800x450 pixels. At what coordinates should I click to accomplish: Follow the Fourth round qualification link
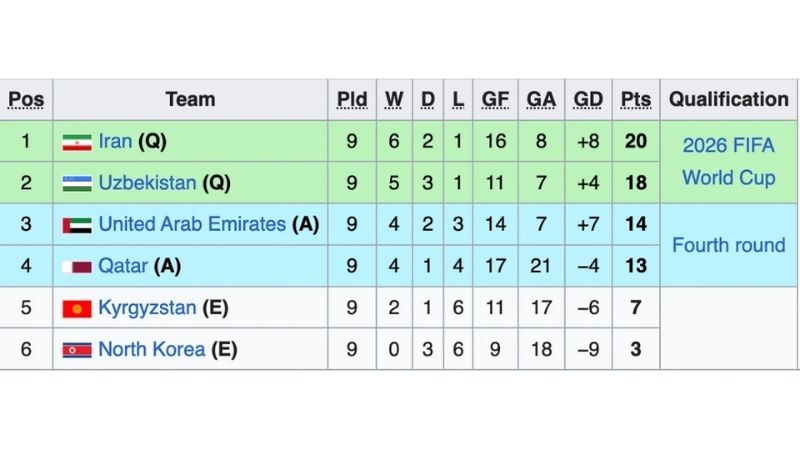(729, 245)
